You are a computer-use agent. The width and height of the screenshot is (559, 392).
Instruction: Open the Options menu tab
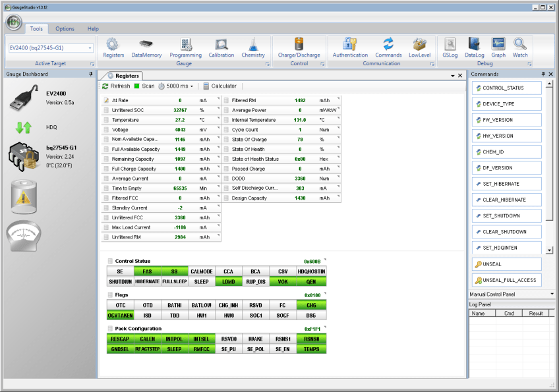click(x=65, y=29)
